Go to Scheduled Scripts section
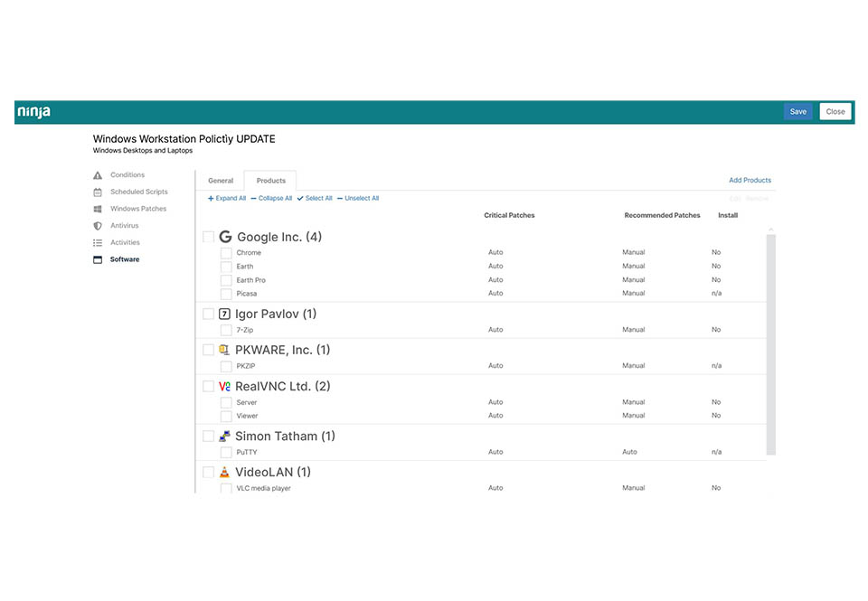The image size is (868, 601). (139, 192)
